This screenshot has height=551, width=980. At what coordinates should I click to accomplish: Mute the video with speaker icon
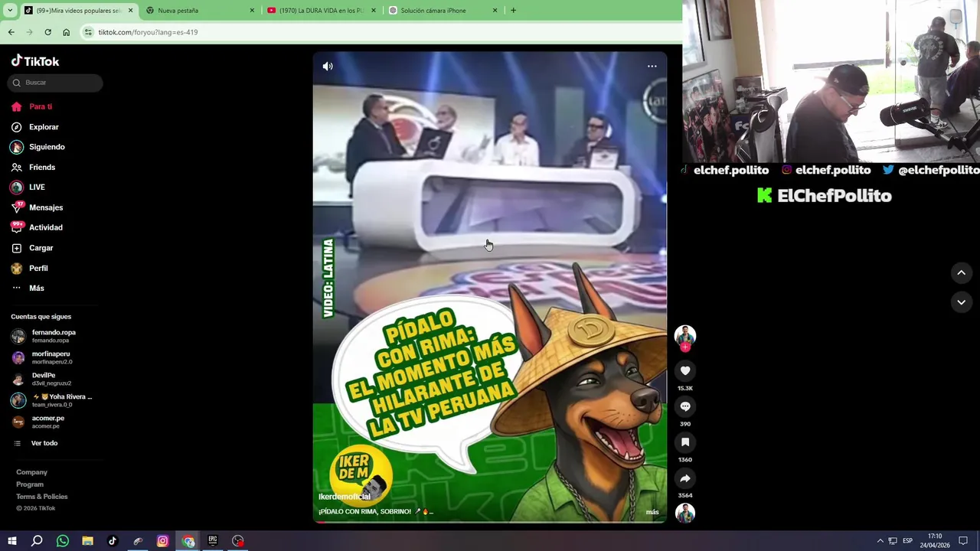pyautogui.click(x=328, y=67)
